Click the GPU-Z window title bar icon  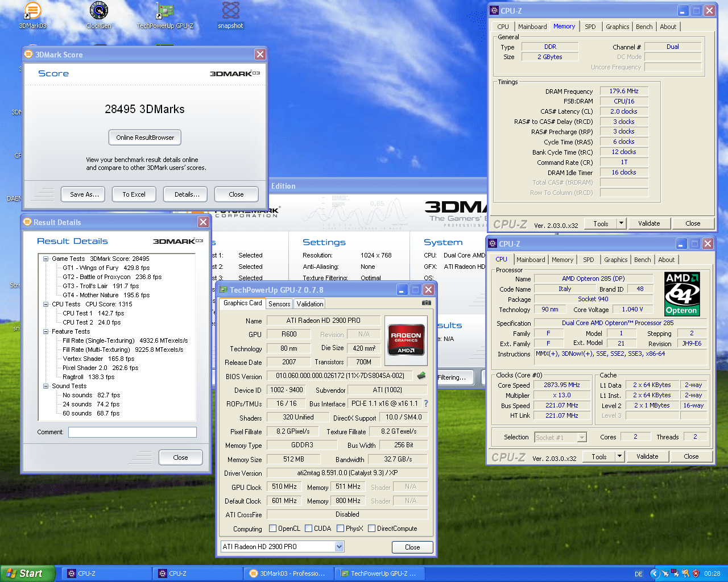click(224, 290)
